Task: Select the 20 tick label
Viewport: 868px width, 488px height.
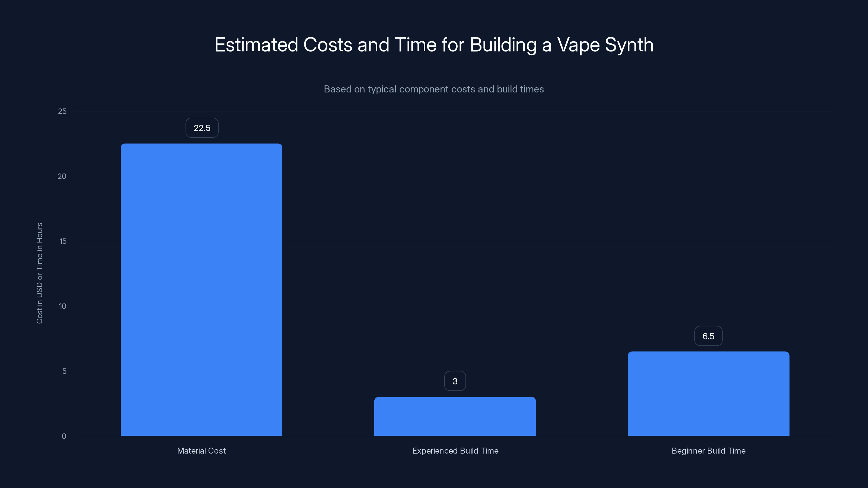Action: pyautogui.click(x=63, y=176)
